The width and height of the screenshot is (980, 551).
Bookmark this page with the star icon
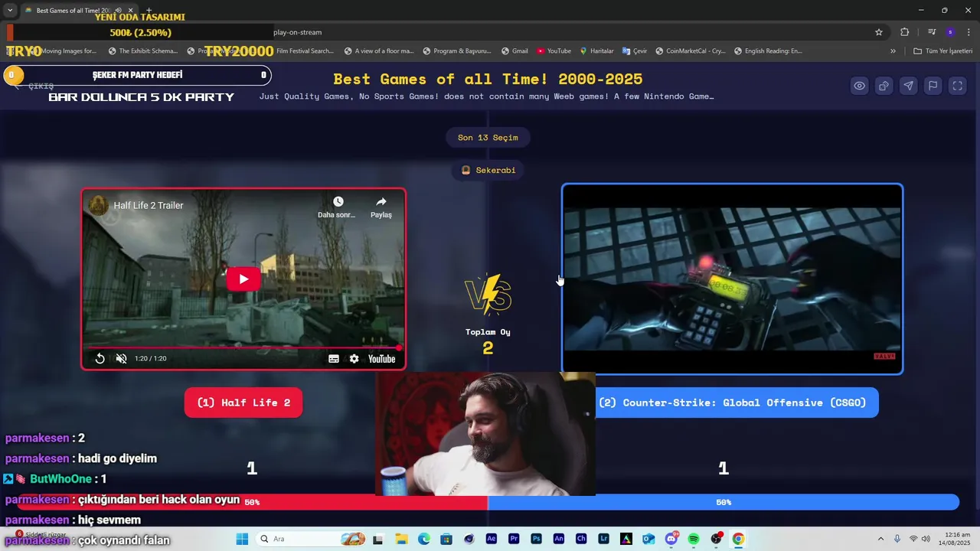(x=879, y=32)
